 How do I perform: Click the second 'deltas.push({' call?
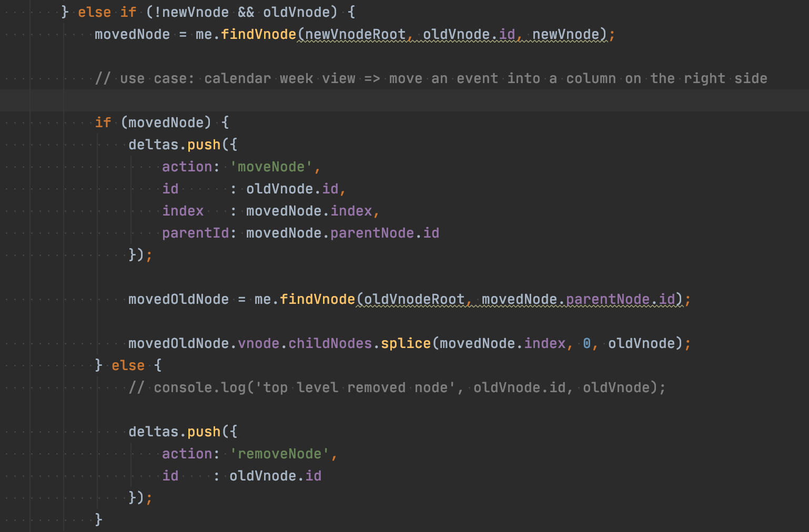click(x=183, y=432)
